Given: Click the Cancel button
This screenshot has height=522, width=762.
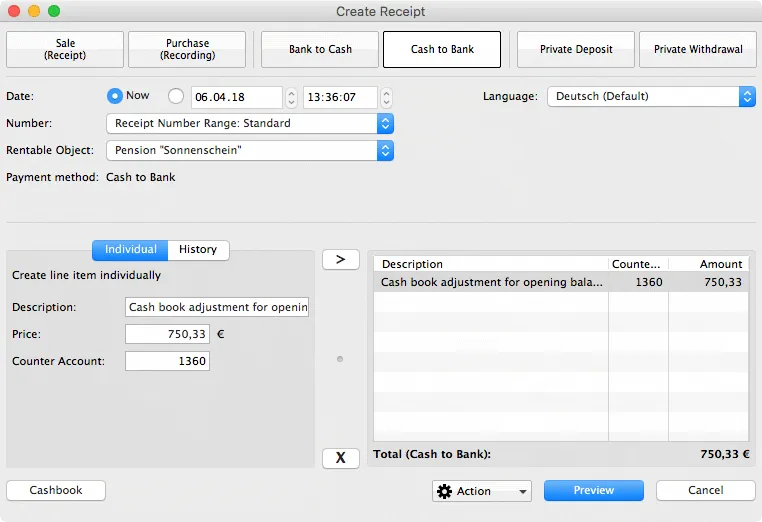Looking at the screenshot, I should 706,490.
